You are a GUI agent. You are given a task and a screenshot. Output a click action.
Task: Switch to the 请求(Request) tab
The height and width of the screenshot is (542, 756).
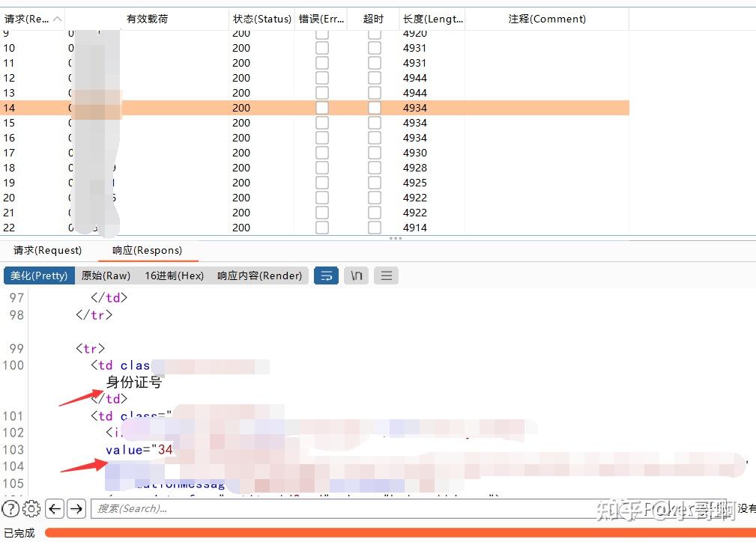tap(46, 250)
